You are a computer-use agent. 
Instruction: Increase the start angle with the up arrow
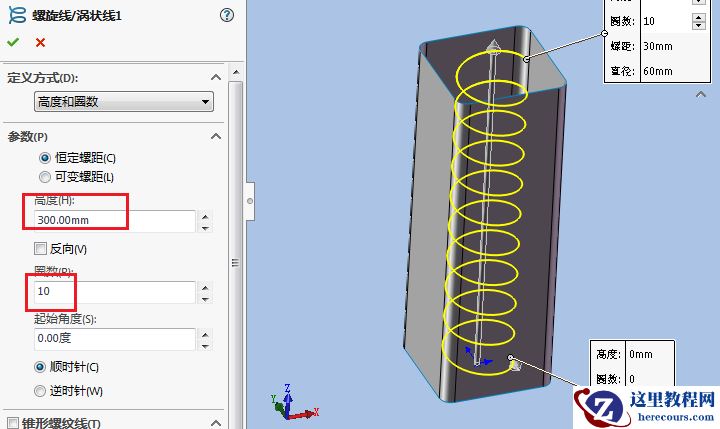[205, 335]
